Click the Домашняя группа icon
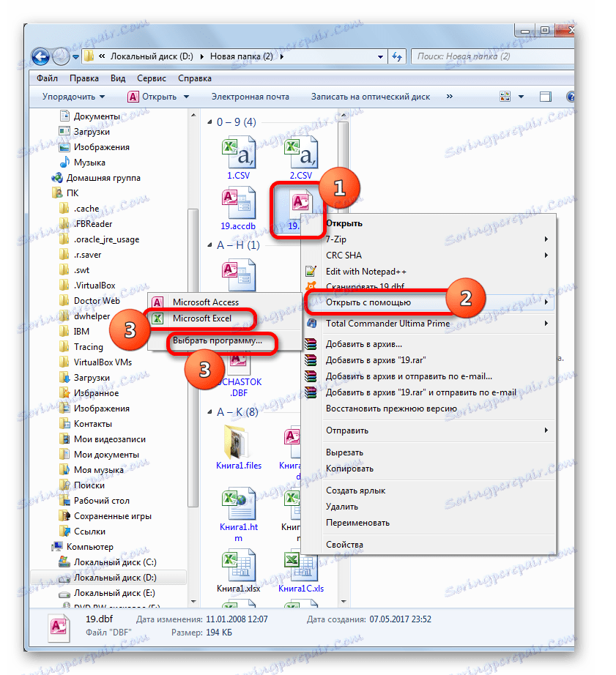This screenshot has width=616, height=675. (x=57, y=178)
